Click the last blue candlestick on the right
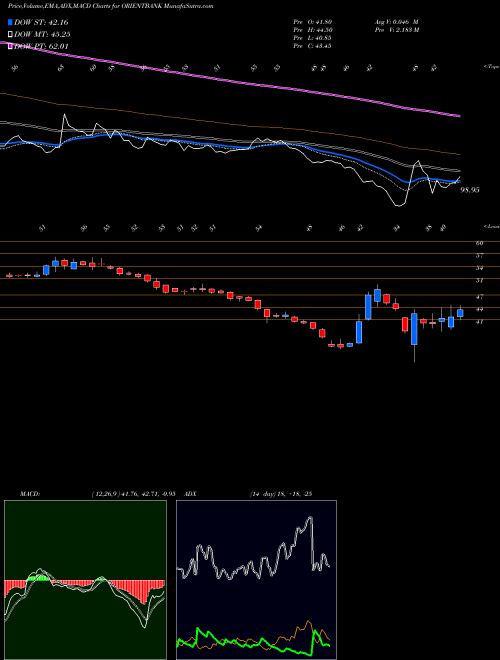 tap(460, 313)
